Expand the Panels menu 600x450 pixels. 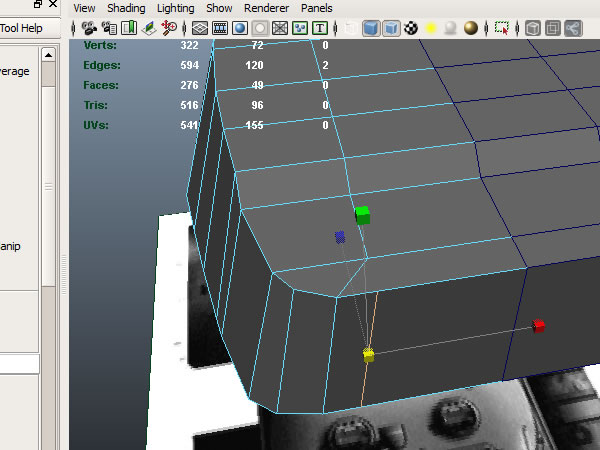click(x=317, y=8)
